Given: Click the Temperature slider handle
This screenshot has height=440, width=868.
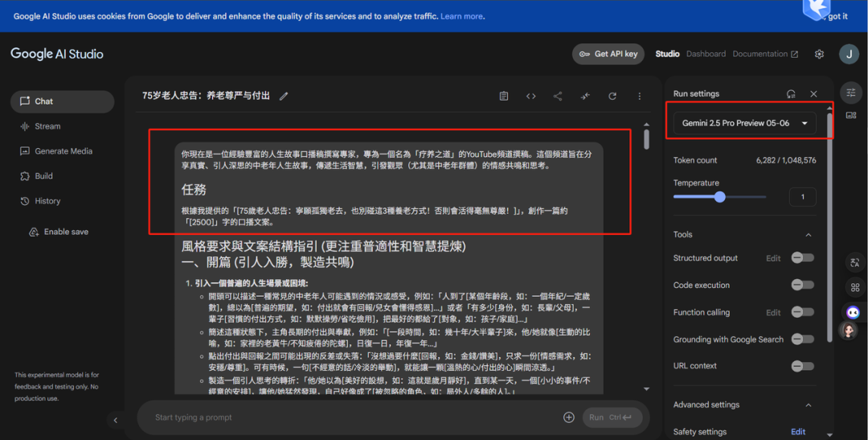Looking at the screenshot, I should 719,197.
